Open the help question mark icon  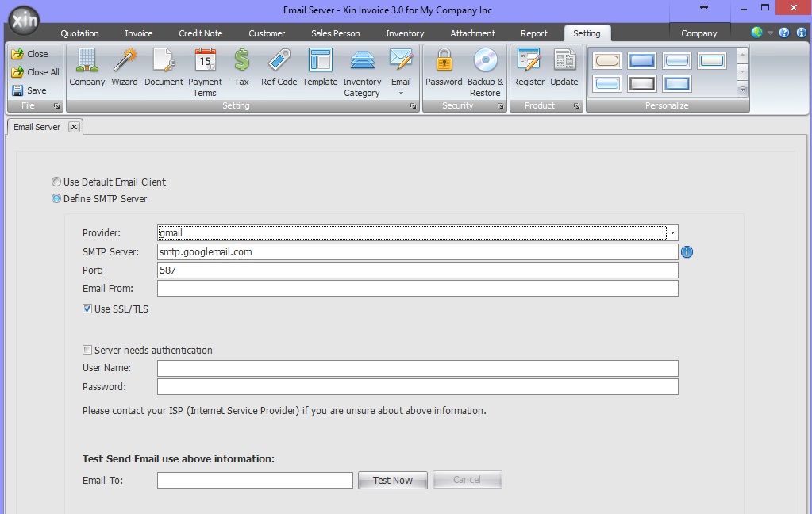[784, 33]
